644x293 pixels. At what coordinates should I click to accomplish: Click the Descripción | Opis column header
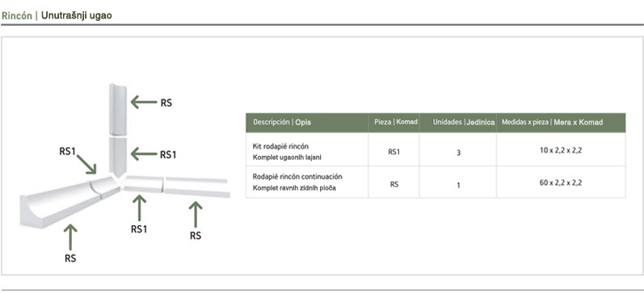coord(282,123)
